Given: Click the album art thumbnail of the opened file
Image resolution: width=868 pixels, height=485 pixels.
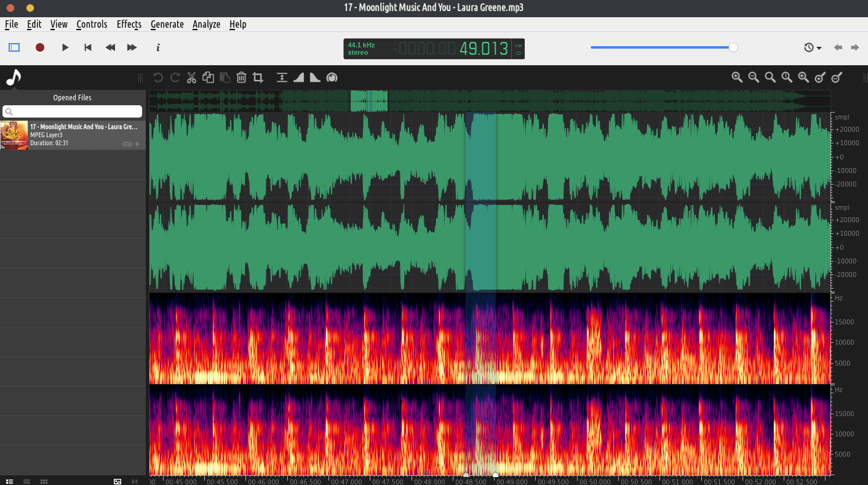Looking at the screenshot, I should click(x=14, y=135).
